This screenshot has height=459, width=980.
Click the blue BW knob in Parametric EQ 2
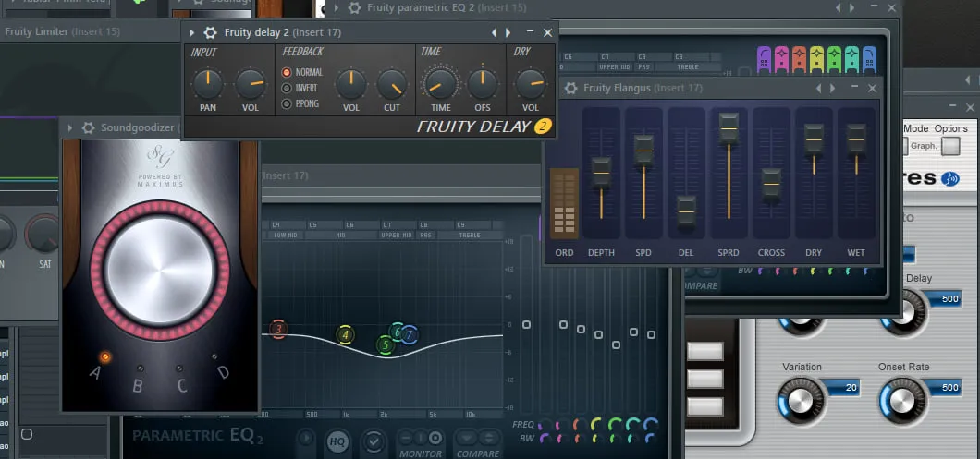(x=651, y=439)
